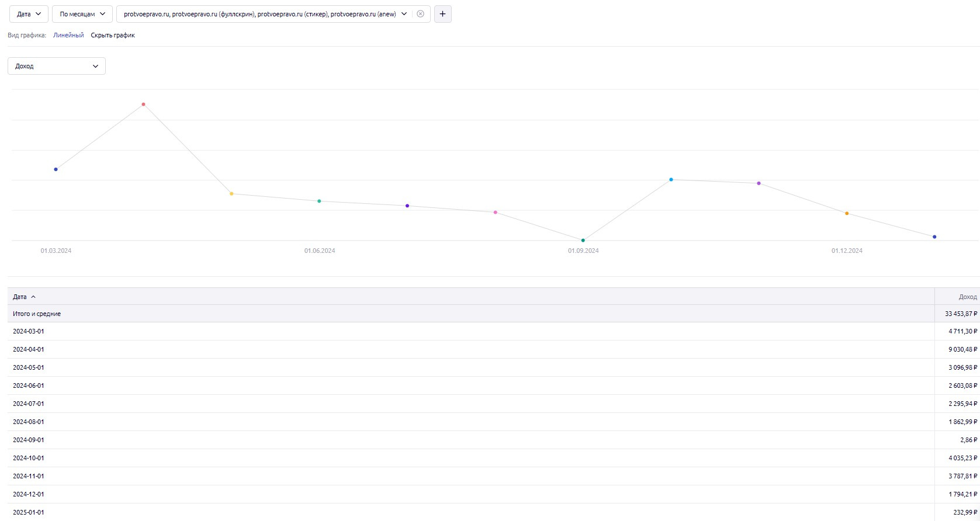Screen dimensions: 980x521
Task: Toggle the Дата column sort arrow
Action: 33,297
